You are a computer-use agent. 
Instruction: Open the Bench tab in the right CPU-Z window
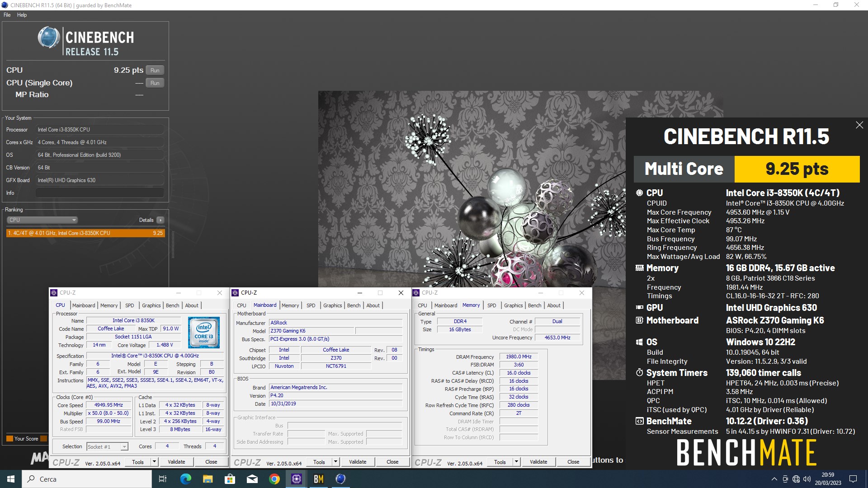pyautogui.click(x=535, y=305)
